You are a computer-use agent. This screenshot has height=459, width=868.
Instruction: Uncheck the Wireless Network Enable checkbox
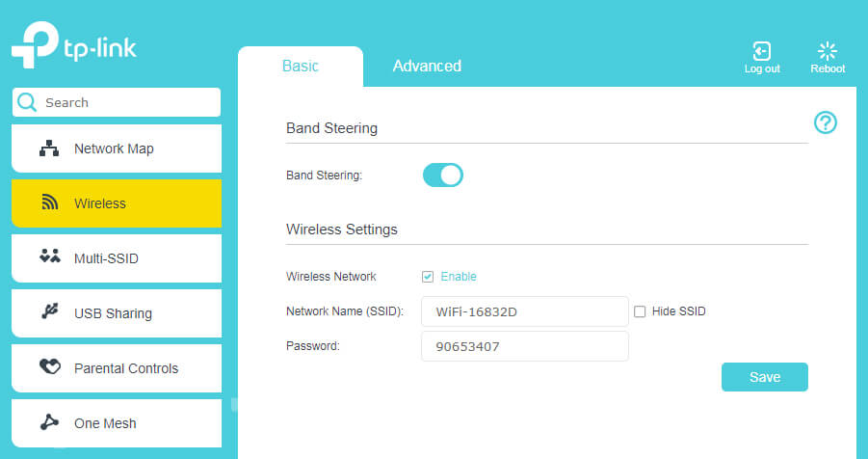coord(428,277)
